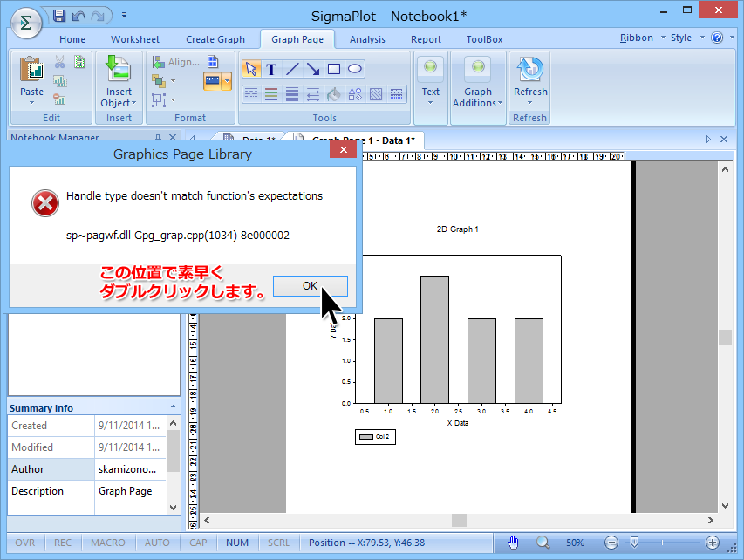Click the line thickness icon
This screenshot has height=560, width=744.
tap(292, 94)
